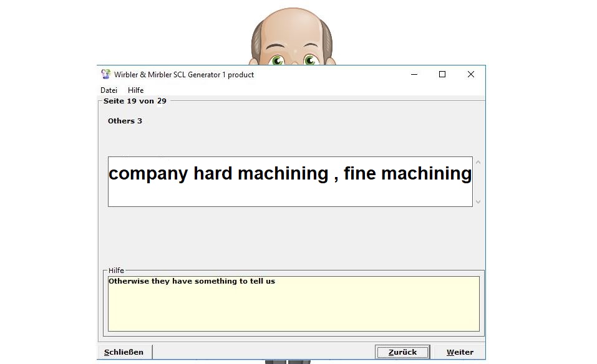This screenshot has height=364, width=597.
Task: Advance to next page with Weiter
Action: (460, 352)
